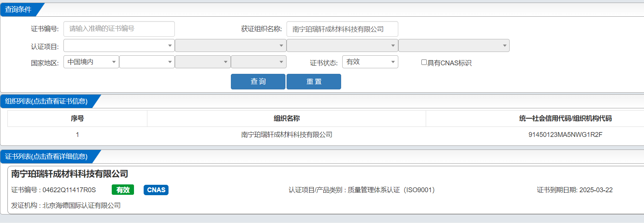
Task: Select the 组织列表 panel header
Action: coord(46,101)
